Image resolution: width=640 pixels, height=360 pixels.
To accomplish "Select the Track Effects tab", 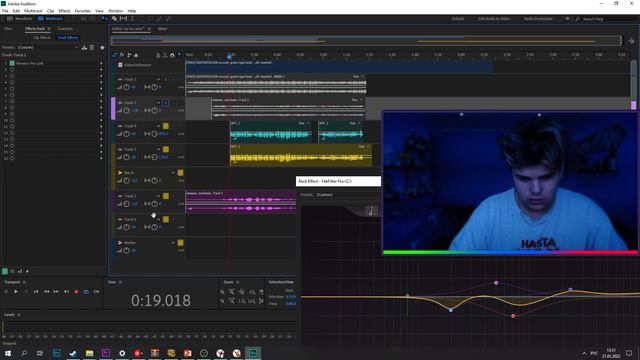I will [68, 38].
